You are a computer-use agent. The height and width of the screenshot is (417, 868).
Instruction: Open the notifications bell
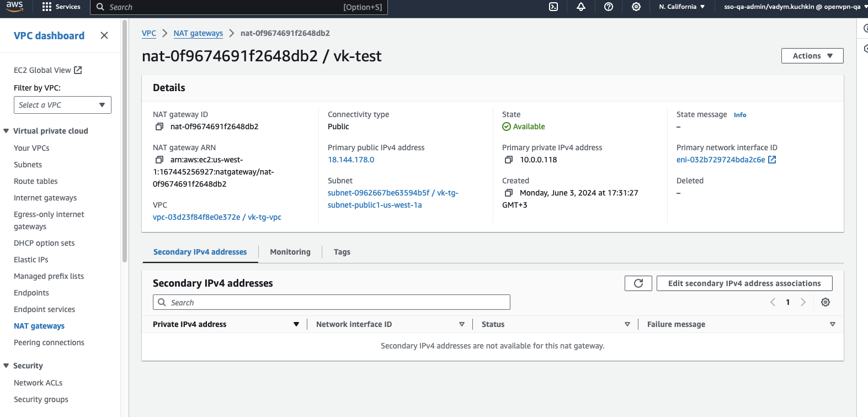(581, 7)
